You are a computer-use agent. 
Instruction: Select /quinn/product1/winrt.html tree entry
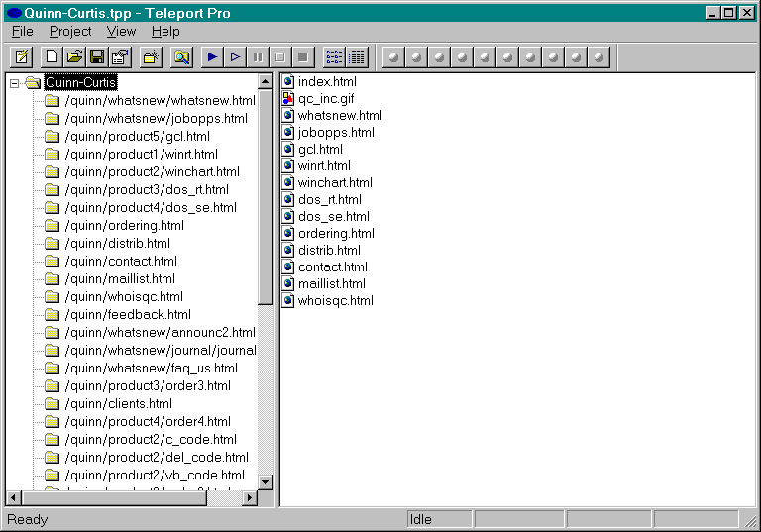coord(142,155)
